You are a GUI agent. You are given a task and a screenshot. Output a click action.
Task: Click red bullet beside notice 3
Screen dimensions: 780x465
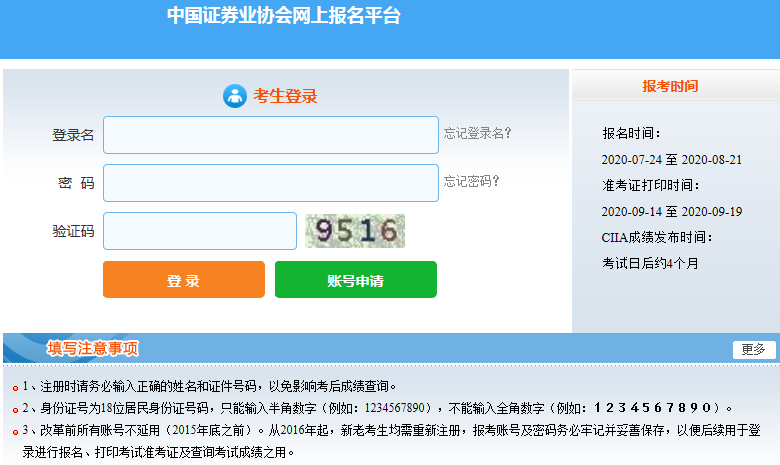point(15,431)
